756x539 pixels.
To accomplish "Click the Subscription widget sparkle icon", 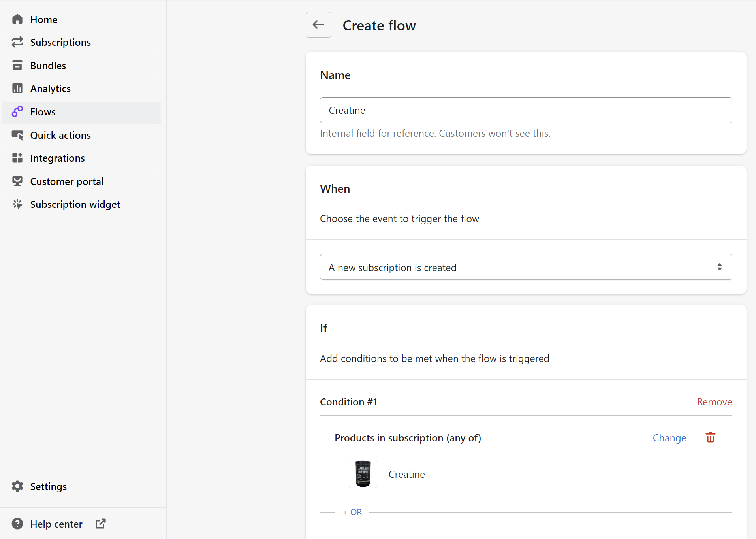I will tap(17, 204).
